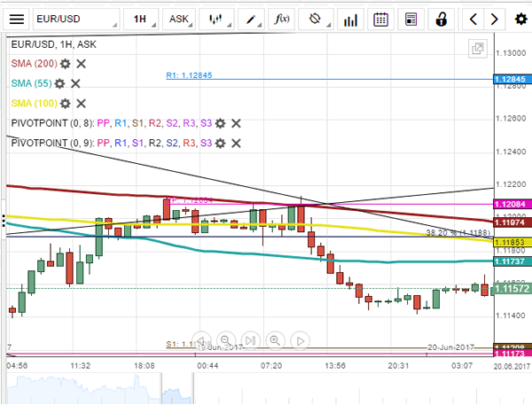This screenshot has width=532, height=405.
Task: Open the eraser remove-drawings tool
Action: [x=316, y=19]
